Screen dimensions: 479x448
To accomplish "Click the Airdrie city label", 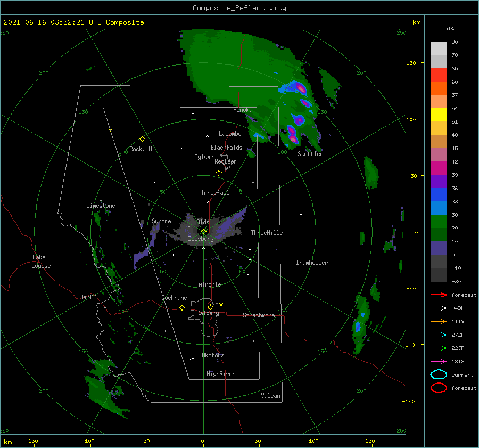I will tap(210, 284).
